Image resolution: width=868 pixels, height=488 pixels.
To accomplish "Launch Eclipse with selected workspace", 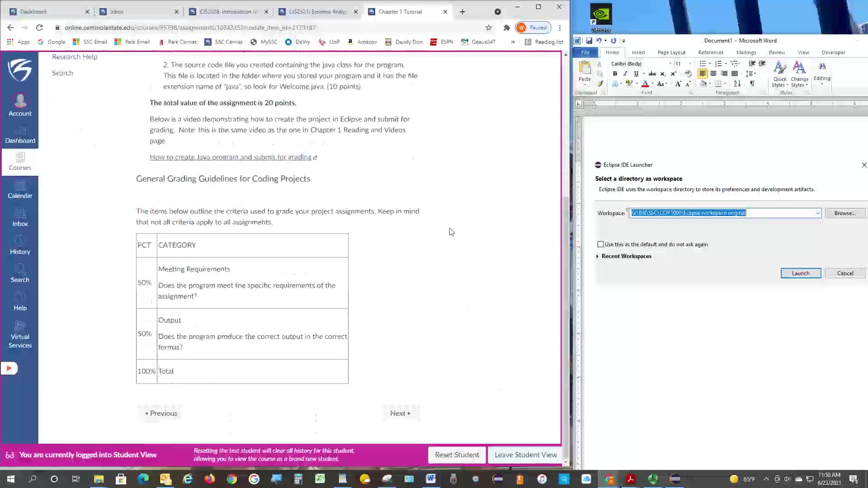I will point(801,273).
